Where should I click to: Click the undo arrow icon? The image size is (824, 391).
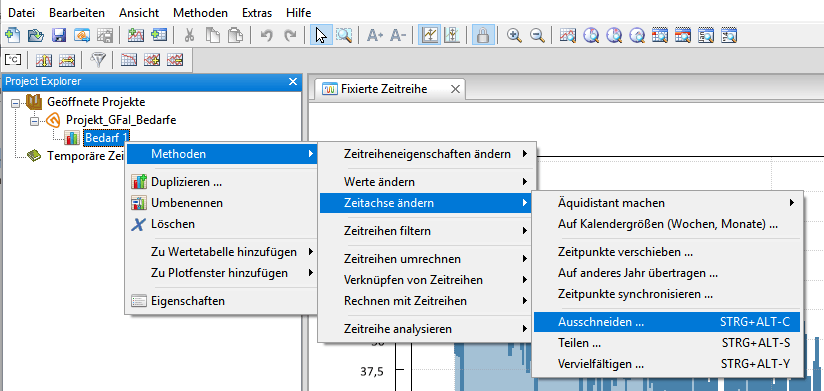click(x=266, y=35)
